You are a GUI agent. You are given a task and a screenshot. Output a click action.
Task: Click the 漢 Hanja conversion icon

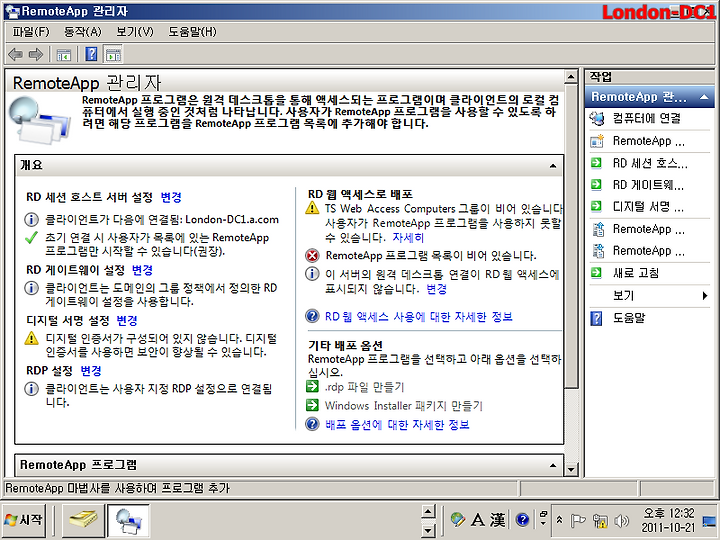click(x=498, y=520)
